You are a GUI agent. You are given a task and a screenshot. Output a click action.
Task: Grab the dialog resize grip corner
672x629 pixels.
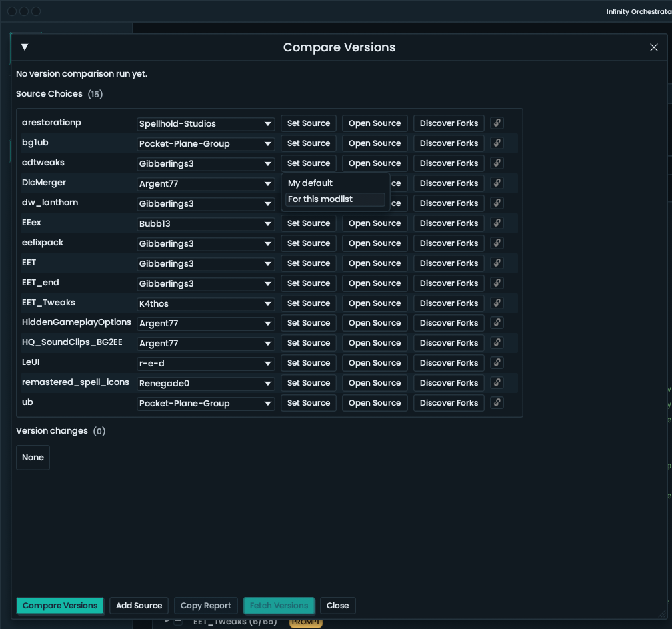coord(662,614)
